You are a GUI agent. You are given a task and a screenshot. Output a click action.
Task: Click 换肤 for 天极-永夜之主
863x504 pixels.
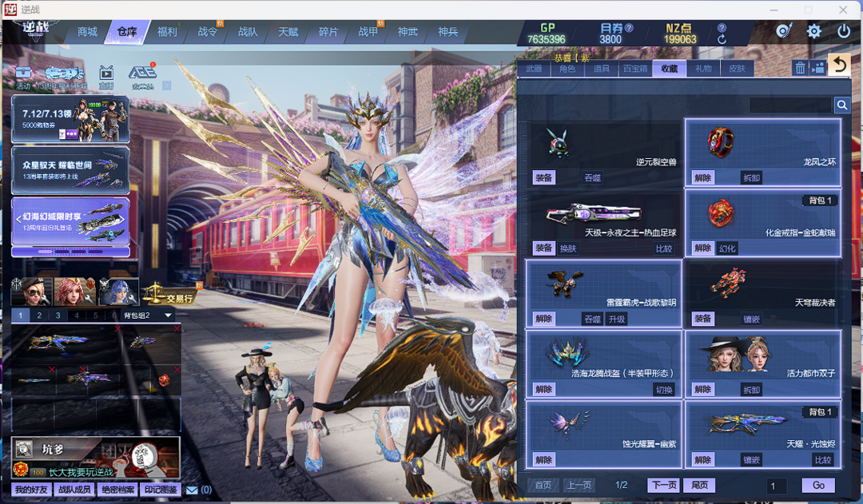point(568,248)
